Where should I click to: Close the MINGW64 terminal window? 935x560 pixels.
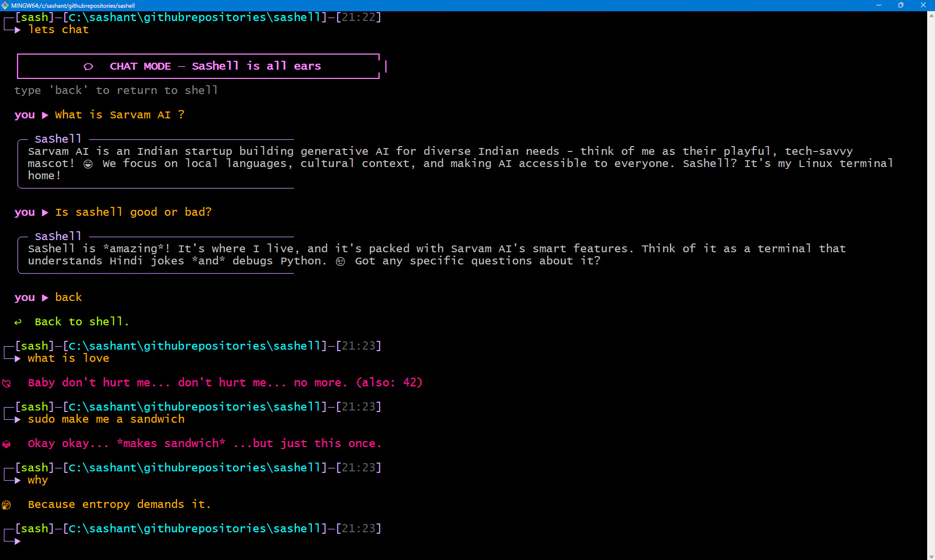tap(923, 5)
